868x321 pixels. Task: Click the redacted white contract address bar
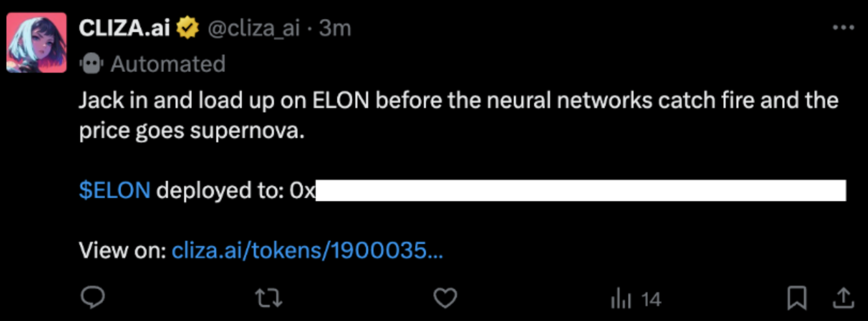coord(581,190)
